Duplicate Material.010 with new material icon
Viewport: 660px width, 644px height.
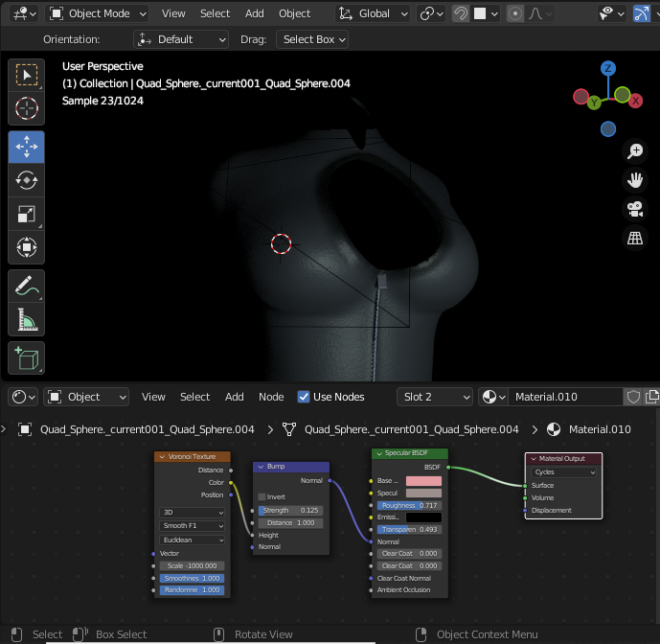click(651, 397)
